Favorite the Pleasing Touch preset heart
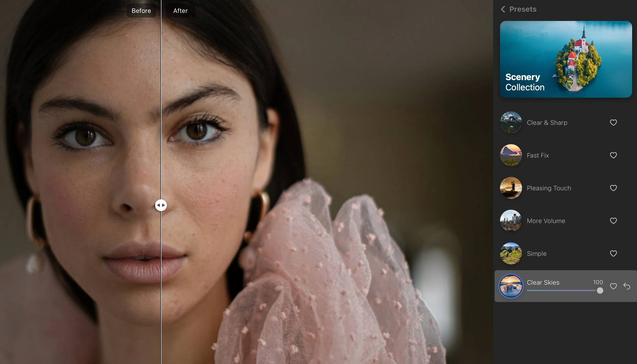 coord(613,188)
